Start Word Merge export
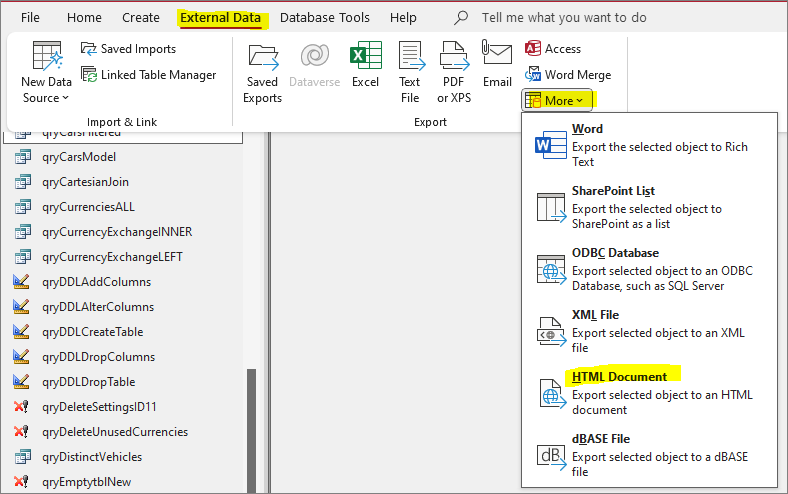This screenshot has height=494, width=788. click(x=568, y=75)
